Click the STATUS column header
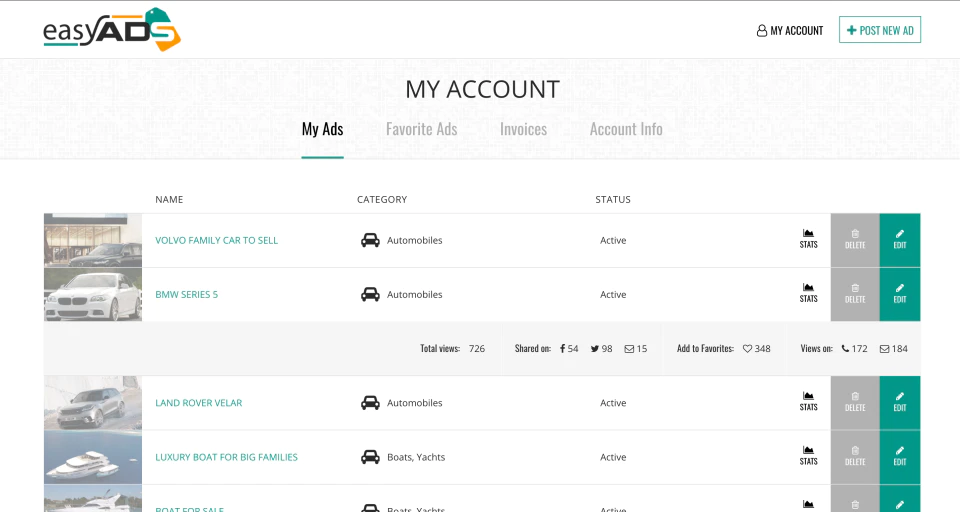This screenshot has width=960, height=512. [613, 200]
